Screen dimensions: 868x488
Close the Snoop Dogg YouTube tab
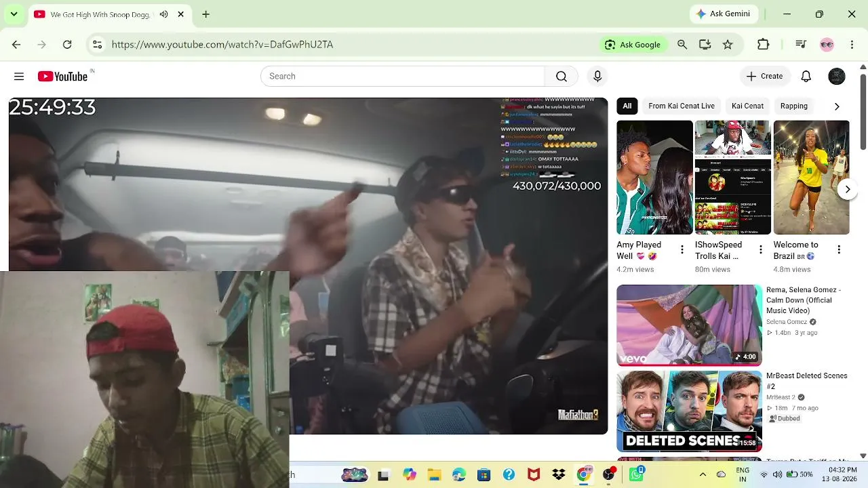[x=181, y=14]
